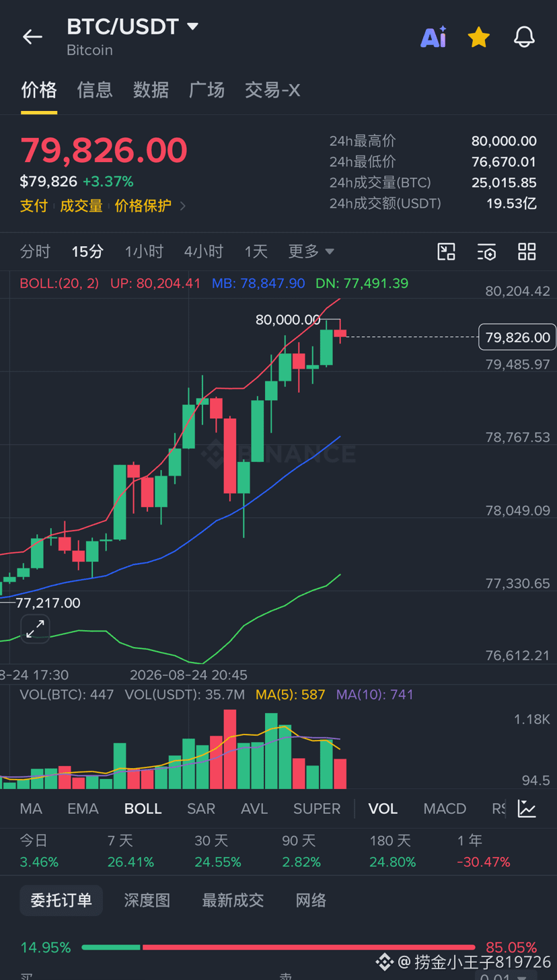The width and height of the screenshot is (557, 980).
Task: Enable the SAR indicator
Action: tap(201, 808)
